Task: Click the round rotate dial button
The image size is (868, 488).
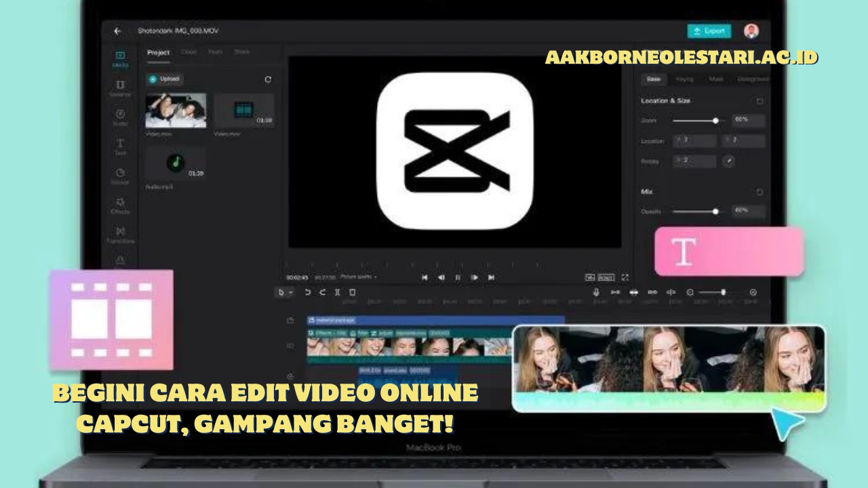Action: 728,161
